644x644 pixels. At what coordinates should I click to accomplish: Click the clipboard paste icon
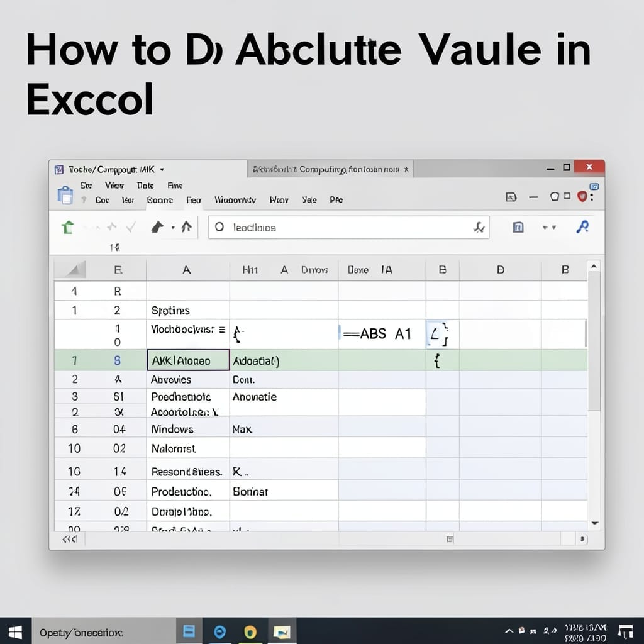(x=65, y=195)
